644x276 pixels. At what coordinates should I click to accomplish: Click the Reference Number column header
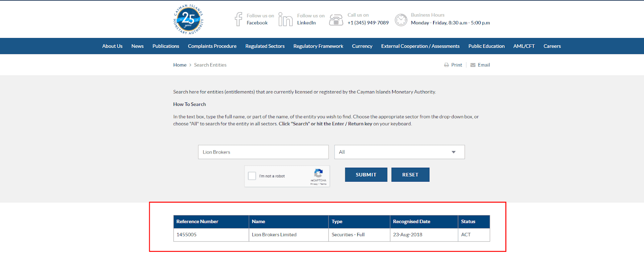211,222
